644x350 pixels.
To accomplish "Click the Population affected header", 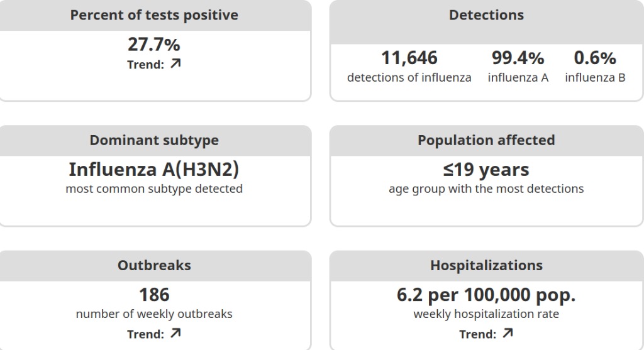I will (x=486, y=140).
